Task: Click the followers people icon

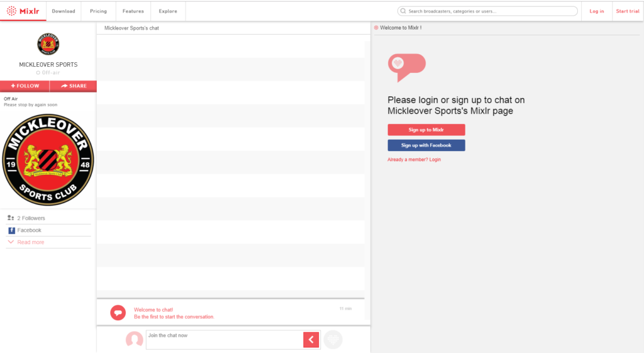Action: 11,218
